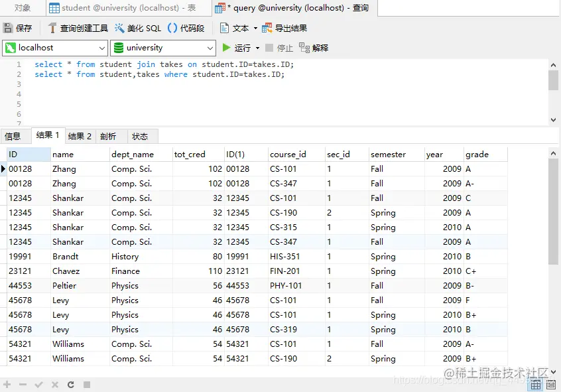Click the semester column header
The image size is (561, 392).
pos(397,155)
